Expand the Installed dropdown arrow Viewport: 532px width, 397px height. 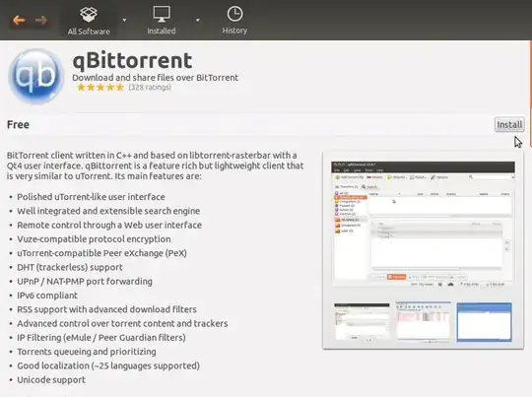pos(198,21)
